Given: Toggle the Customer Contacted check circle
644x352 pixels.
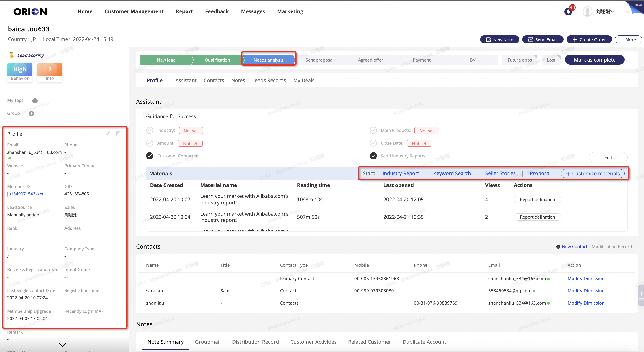Looking at the screenshot, I should point(150,156).
